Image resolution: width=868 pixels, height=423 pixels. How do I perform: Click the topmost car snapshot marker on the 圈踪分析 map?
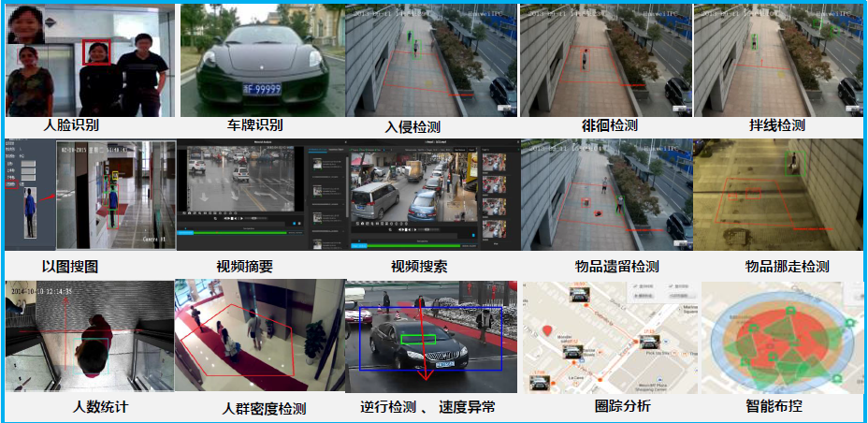[x=581, y=293]
